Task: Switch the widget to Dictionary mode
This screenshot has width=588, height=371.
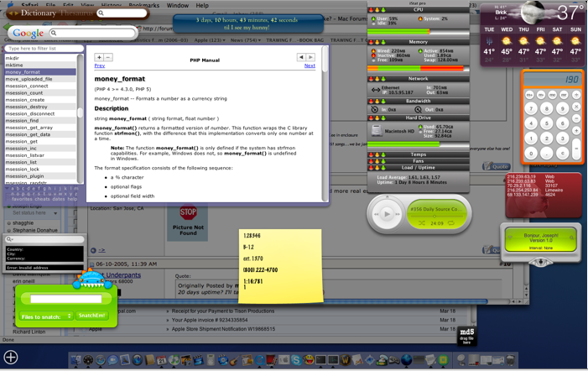Action: [39, 13]
